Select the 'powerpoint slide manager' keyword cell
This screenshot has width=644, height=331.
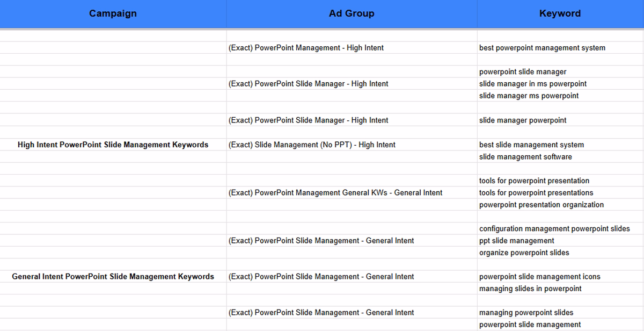pos(523,71)
